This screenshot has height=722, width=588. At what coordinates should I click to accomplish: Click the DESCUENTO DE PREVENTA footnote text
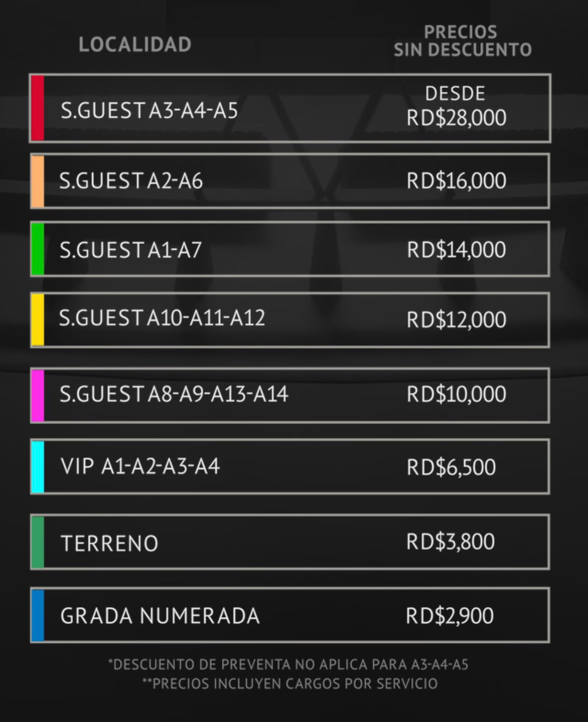point(289,665)
